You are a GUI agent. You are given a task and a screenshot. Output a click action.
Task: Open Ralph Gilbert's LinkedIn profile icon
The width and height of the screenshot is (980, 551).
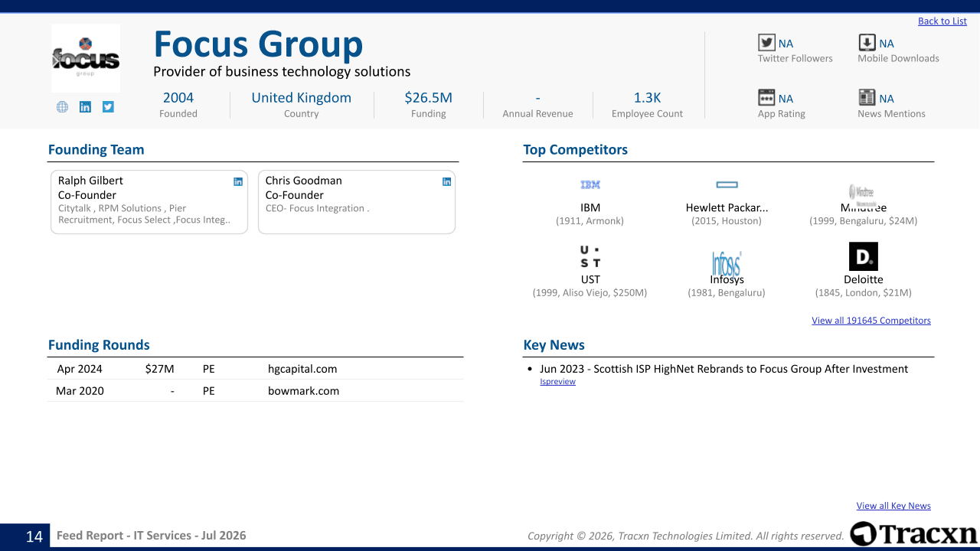pos(238,181)
